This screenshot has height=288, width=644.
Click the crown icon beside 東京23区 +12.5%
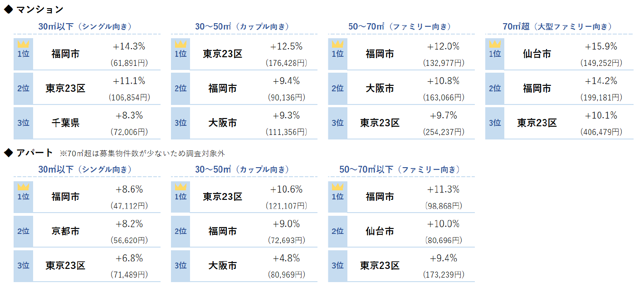click(x=181, y=45)
